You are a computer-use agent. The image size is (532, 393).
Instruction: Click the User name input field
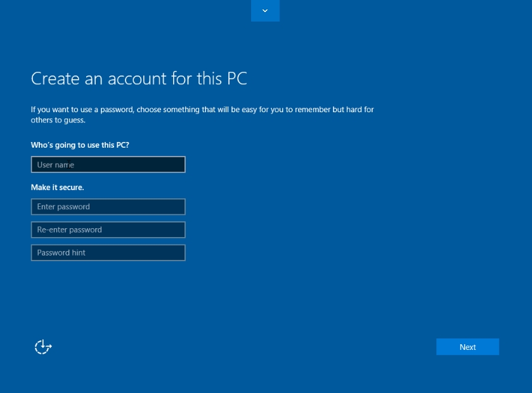click(108, 165)
